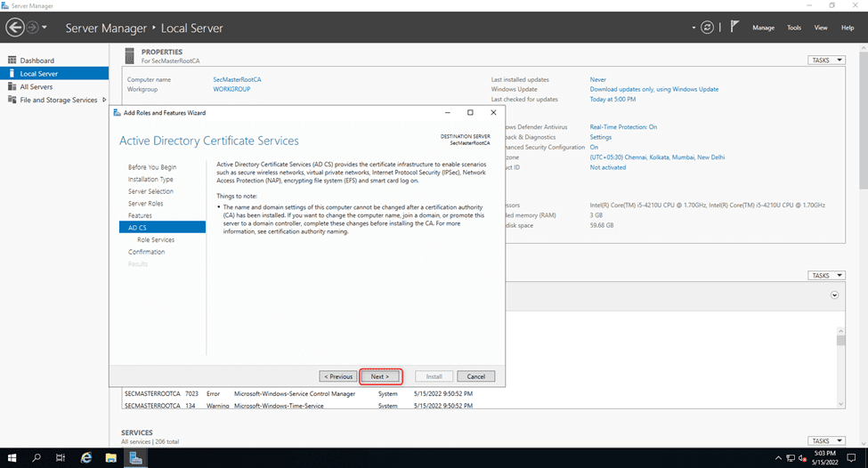Open the Manage menu
Screen dimensions: 868x468
pyautogui.click(x=763, y=28)
